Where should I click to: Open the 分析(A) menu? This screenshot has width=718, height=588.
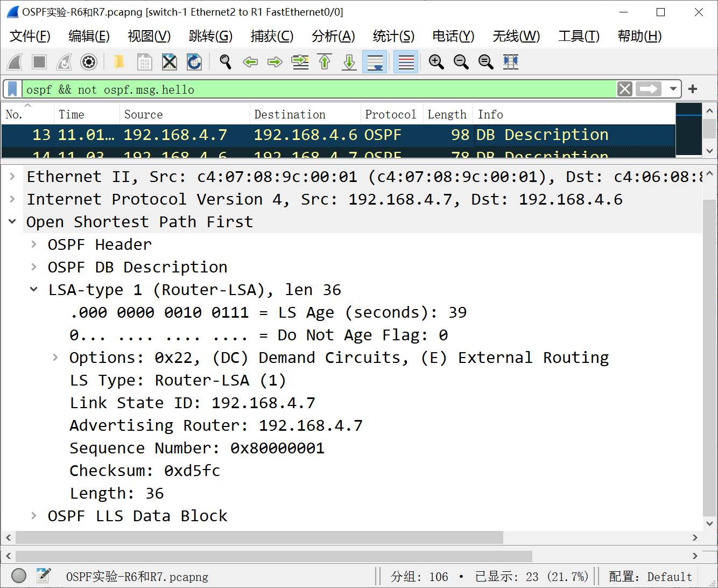click(x=333, y=36)
